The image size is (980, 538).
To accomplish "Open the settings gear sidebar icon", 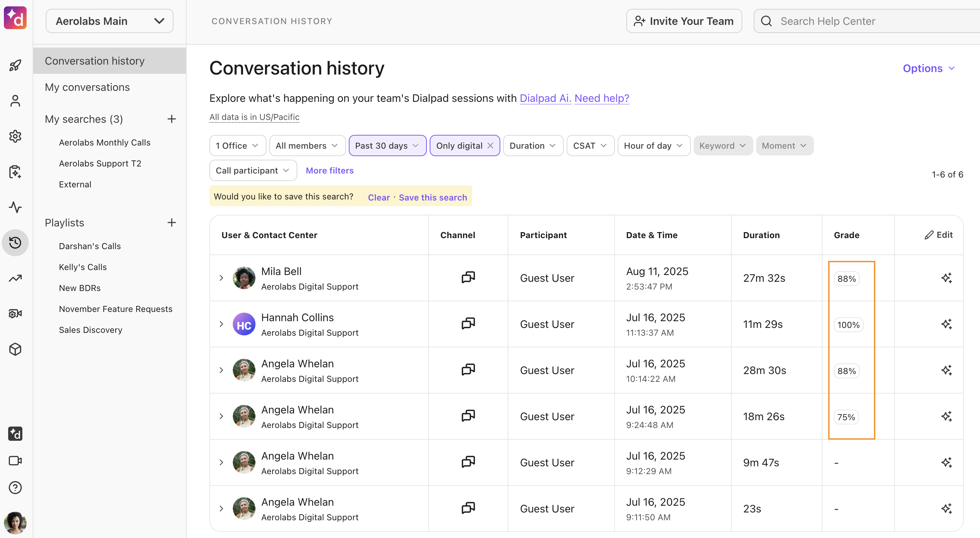I will point(15,136).
